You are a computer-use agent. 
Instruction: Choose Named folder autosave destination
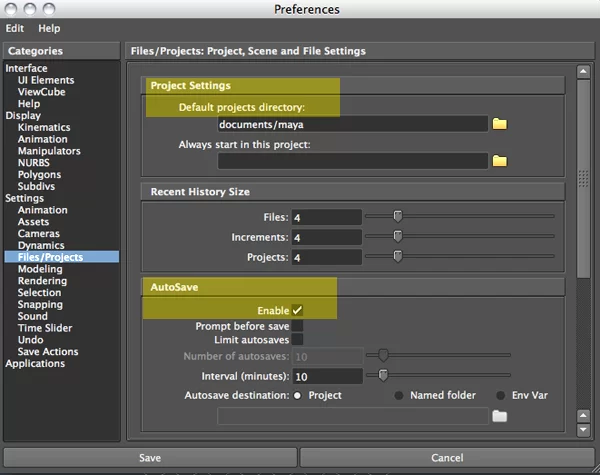(400, 396)
